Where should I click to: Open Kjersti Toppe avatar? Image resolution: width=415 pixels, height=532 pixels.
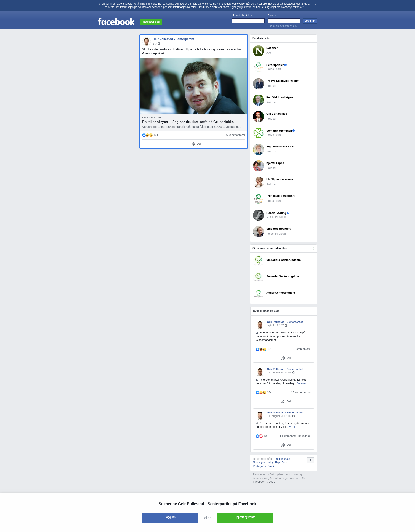pos(258,166)
